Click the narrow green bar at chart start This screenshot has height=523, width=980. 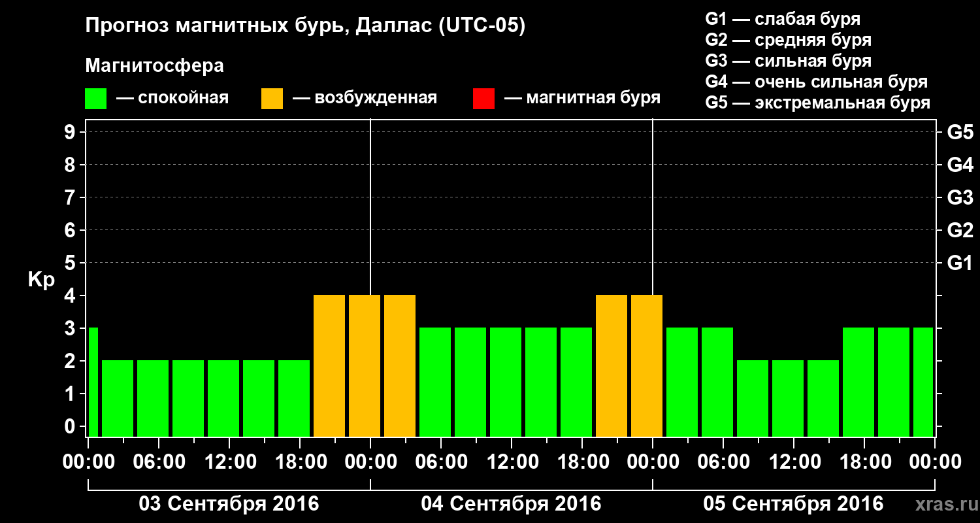pyautogui.click(x=93, y=382)
